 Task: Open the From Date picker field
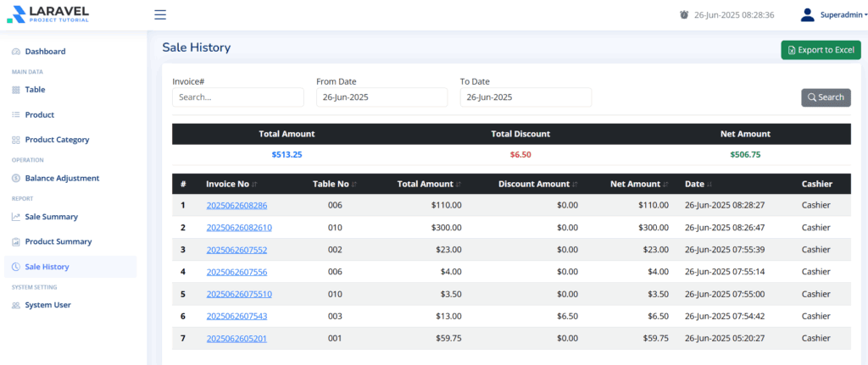click(x=381, y=97)
